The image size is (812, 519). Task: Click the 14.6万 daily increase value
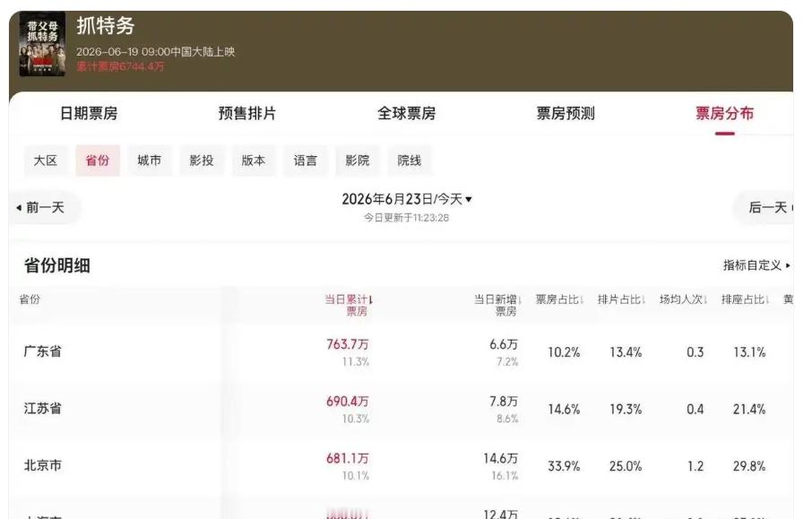[501, 458]
